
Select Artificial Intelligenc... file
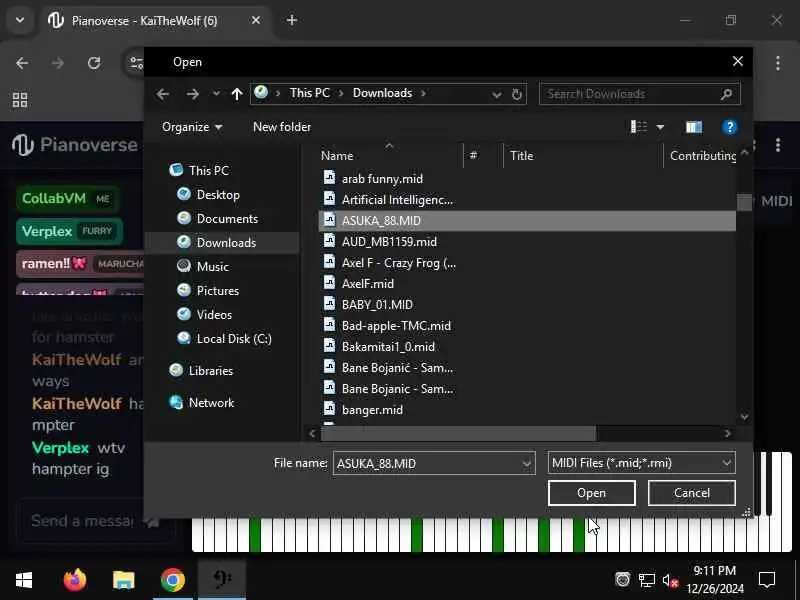coord(397,200)
